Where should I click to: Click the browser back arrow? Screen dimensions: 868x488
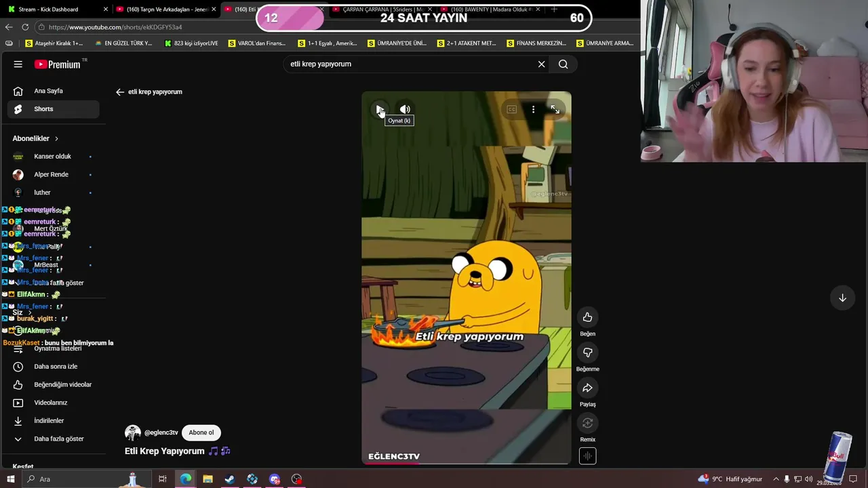click(x=9, y=27)
